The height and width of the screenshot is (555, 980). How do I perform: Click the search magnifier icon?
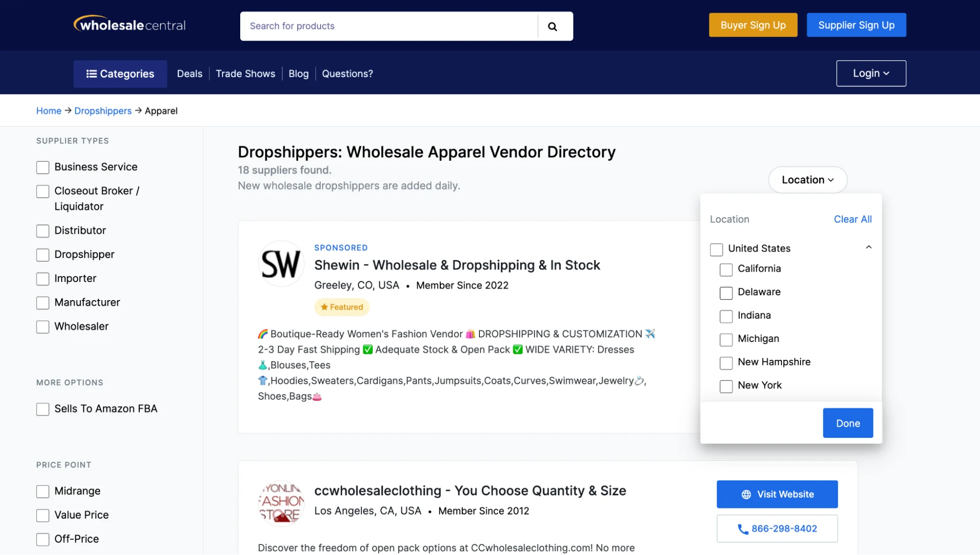pos(554,26)
